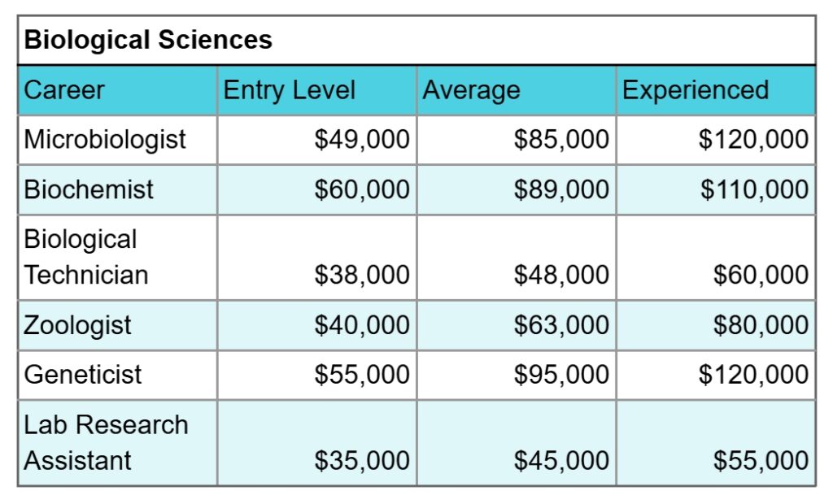Click Biochemist experienced salary $110,000
This screenshot has width=833, height=504.
click(x=753, y=189)
